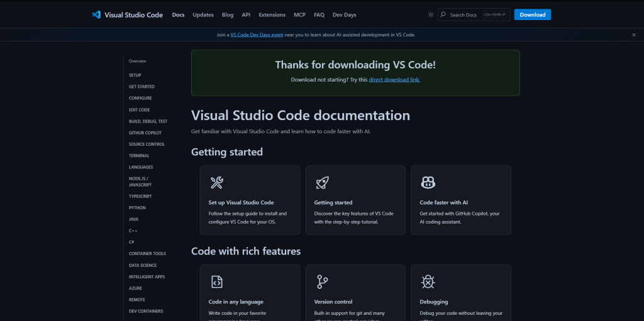Screen dimensions: 644x321
Task: Toggle the light/dark theme sun icon
Action: click(431, 14)
